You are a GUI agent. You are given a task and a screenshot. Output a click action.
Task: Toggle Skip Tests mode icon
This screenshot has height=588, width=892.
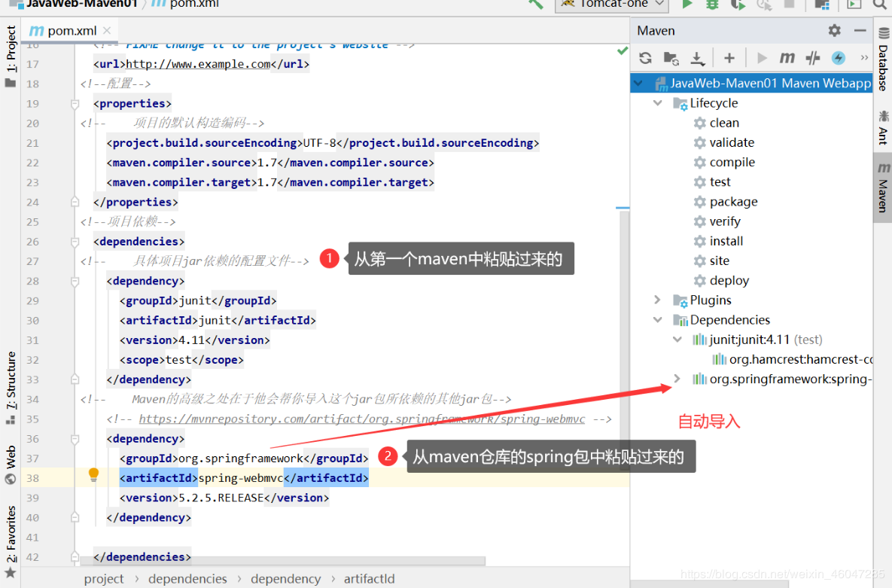point(813,58)
